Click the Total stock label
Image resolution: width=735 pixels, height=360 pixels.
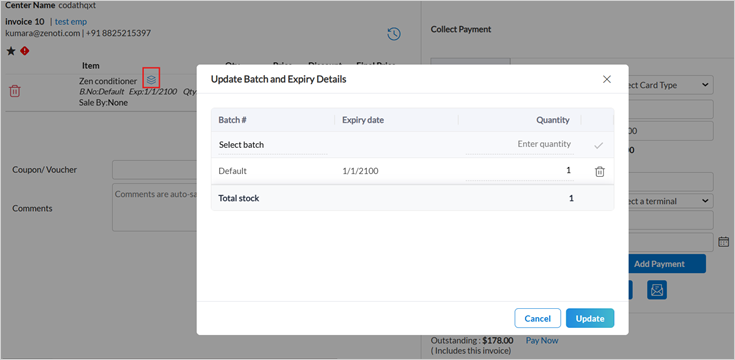[x=239, y=198]
